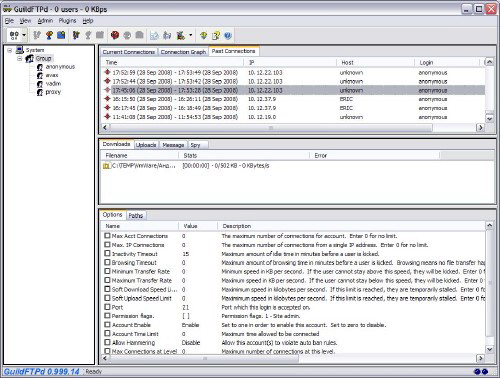This screenshot has height=378, width=500.
Task: Open the Admin menu
Action: (45, 21)
